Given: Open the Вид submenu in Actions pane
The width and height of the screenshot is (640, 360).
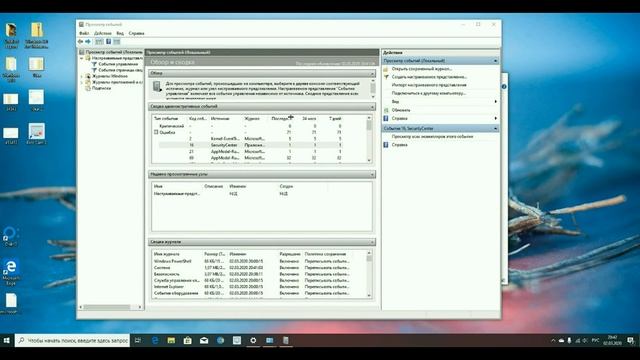Looking at the screenshot, I should (440, 101).
